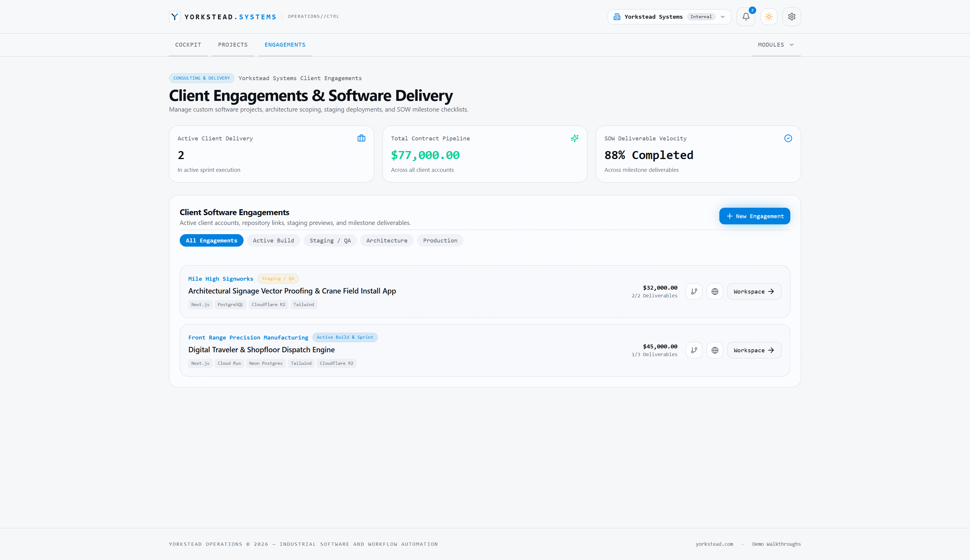
Task: Click the 88% Completed value
Action: pyautogui.click(x=649, y=155)
